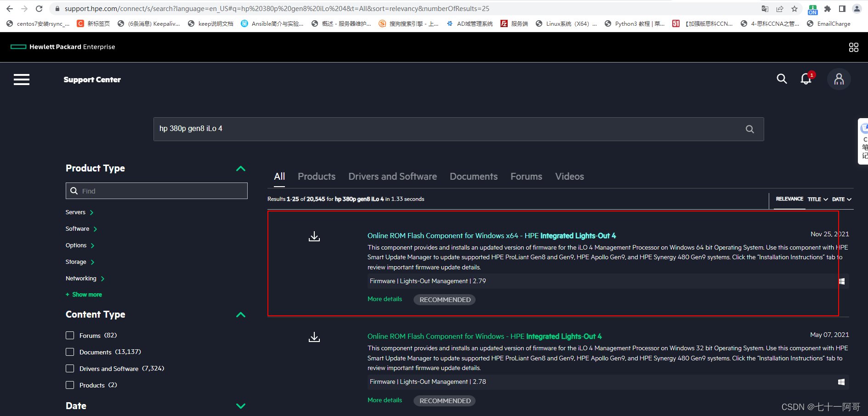Image resolution: width=868 pixels, height=416 pixels.
Task: Expand the Networking product category
Action: coord(85,279)
